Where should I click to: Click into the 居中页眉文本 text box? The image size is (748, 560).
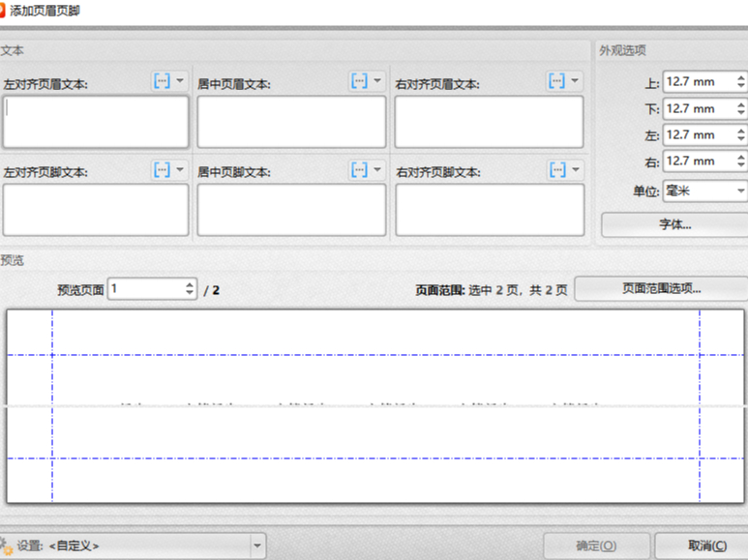291,122
